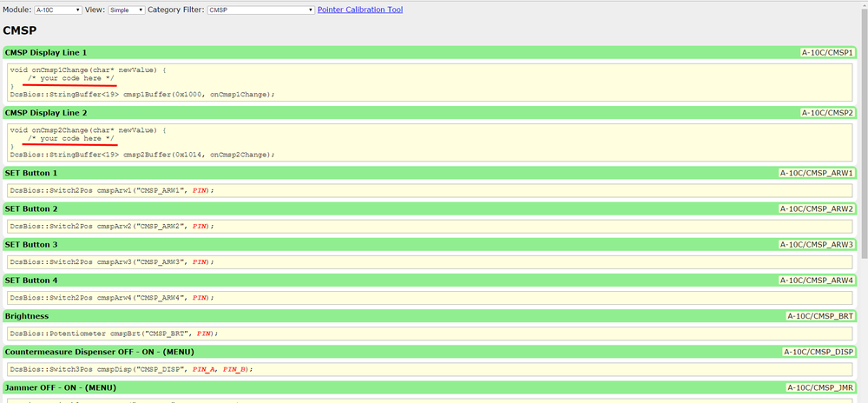
Task: Click the CMSP Display Line 2 header
Action: [x=430, y=112]
